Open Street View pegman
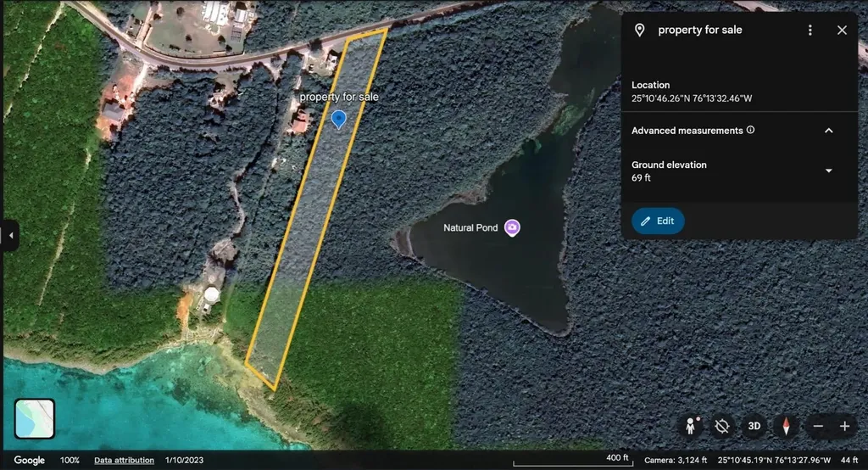This screenshot has height=470, width=868. tap(690, 426)
